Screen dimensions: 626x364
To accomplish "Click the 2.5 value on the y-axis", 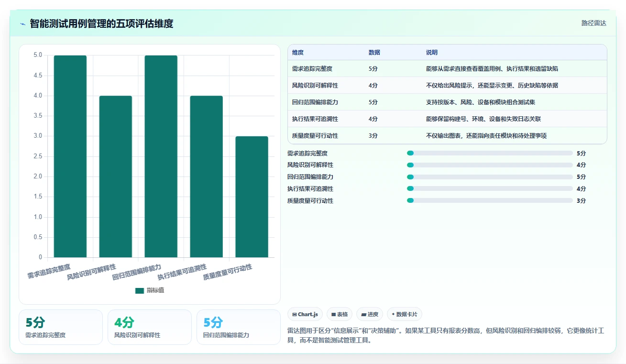I will [x=38, y=156].
